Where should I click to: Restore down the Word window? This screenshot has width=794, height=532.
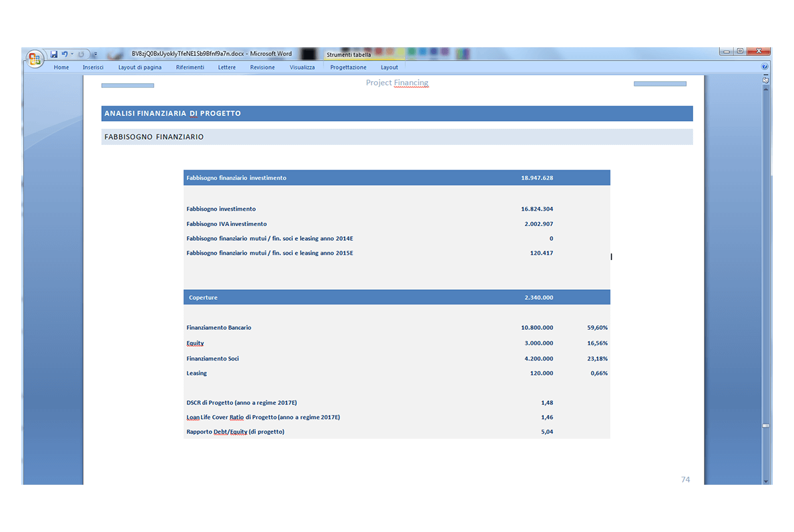[x=740, y=51]
